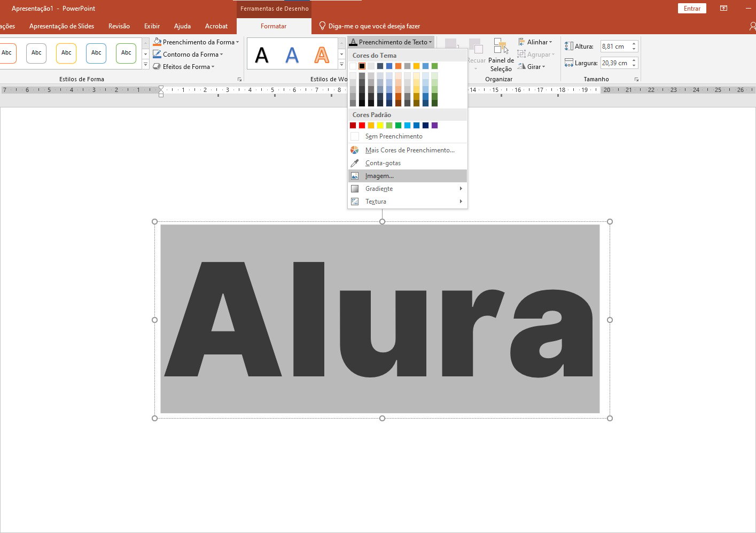Click the color wheel icon for more fill colors

[355, 150]
